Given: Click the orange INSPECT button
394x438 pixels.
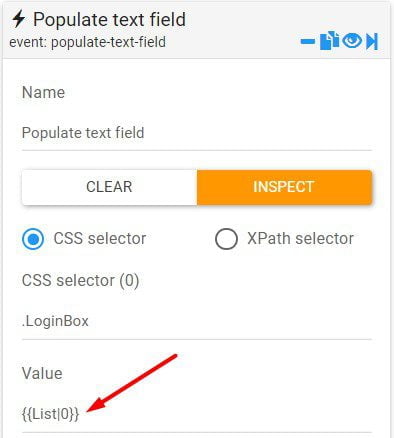Looking at the screenshot, I should pyautogui.click(x=284, y=187).
